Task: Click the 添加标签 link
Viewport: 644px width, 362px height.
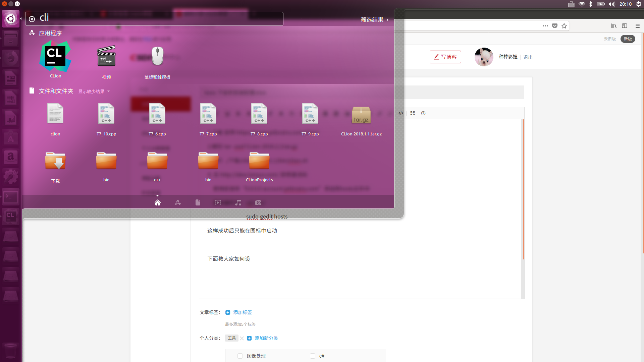Action: [x=242, y=312]
